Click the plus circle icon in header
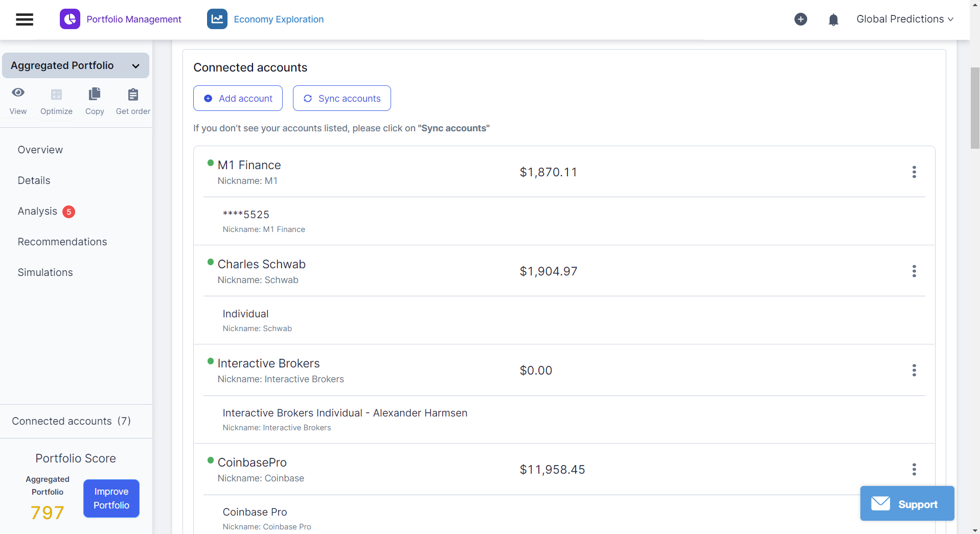This screenshot has height=534, width=980. (801, 19)
